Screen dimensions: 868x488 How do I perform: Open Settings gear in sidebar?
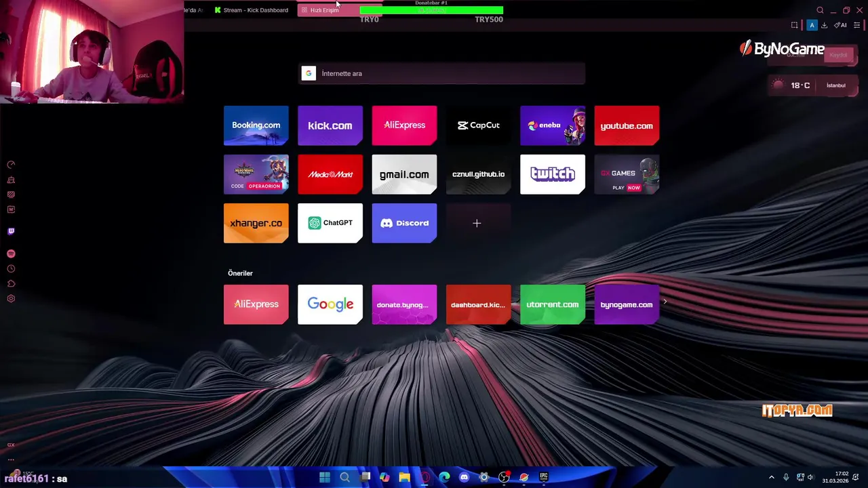click(11, 299)
